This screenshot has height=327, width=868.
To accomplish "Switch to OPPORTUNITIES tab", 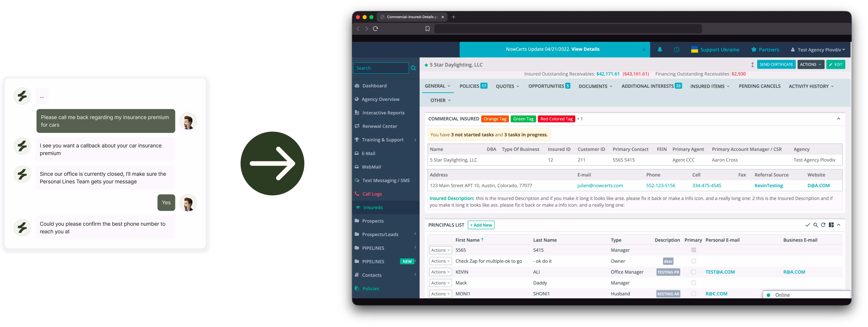I will point(549,86).
